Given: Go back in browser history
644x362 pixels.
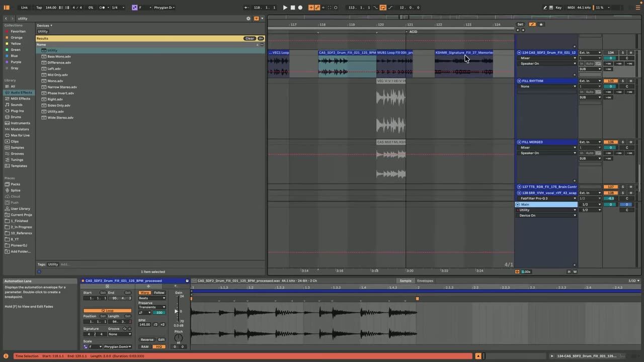Looking at the screenshot, I should pos(6,18).
